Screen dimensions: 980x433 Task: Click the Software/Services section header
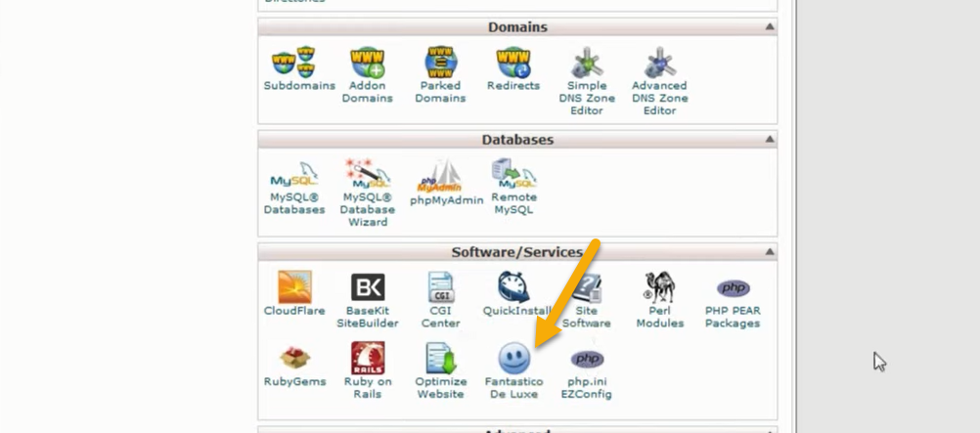pos(517,252)
